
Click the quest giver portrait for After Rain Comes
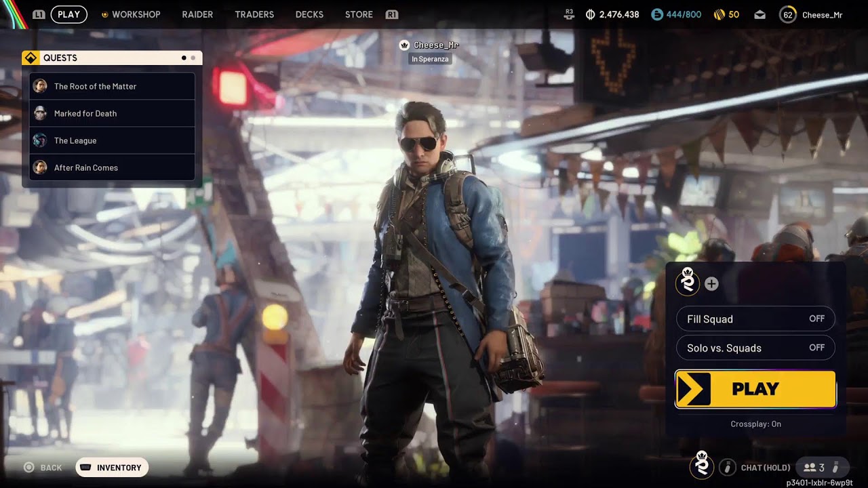pyautogui.click(x=40, y=167)
